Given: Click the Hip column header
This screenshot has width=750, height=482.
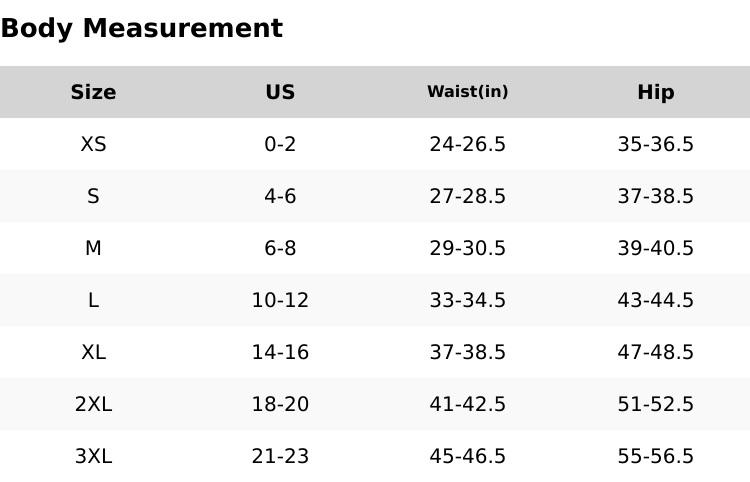Looking at the screenshot, I should 655,92.
